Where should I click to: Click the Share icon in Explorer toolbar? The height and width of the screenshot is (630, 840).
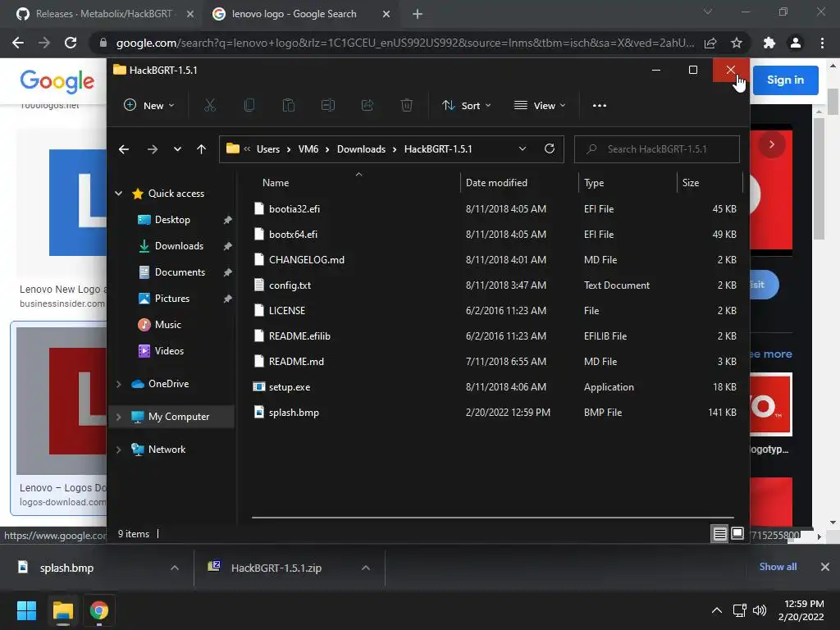[367, 106]
